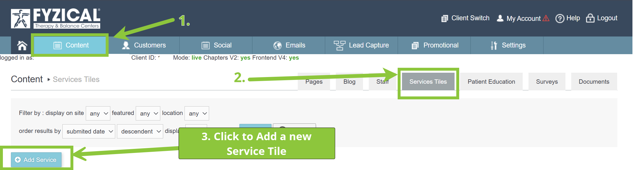Click Logout
This screenshot has width=644, height=170.
[602, 18]
